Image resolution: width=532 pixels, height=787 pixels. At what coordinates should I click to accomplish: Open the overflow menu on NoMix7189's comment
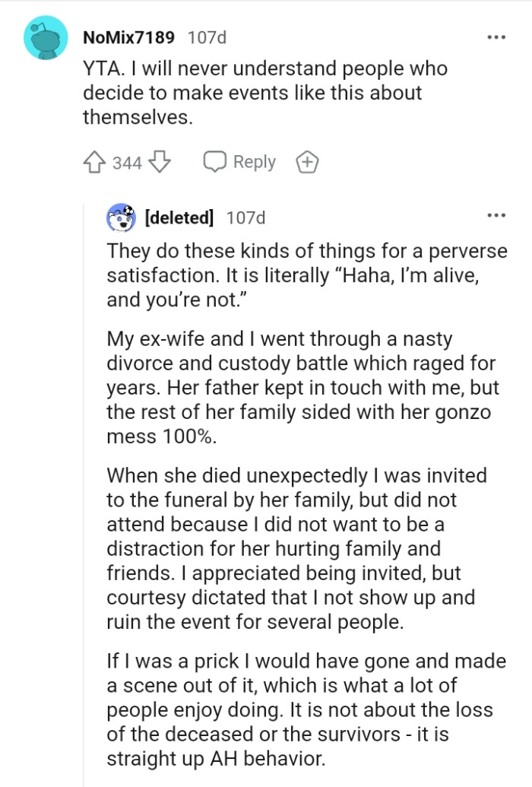pos(497,36)
